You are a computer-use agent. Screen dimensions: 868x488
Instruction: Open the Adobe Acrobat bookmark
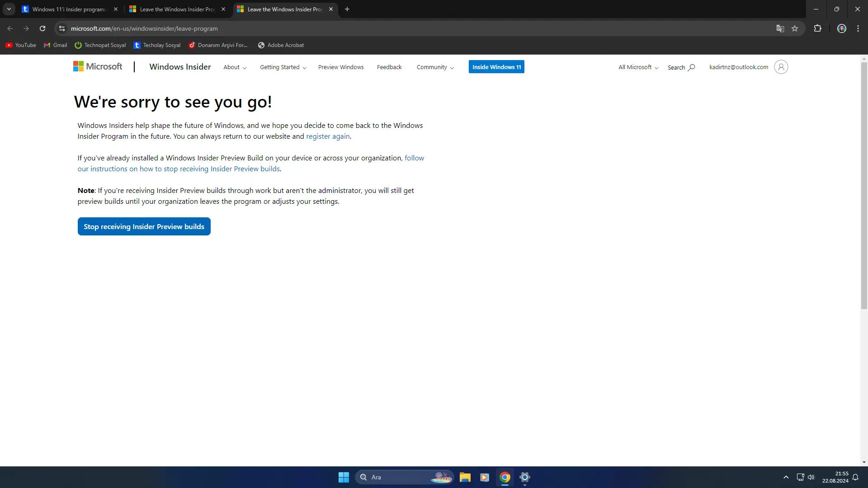click(x=281, y=45)
